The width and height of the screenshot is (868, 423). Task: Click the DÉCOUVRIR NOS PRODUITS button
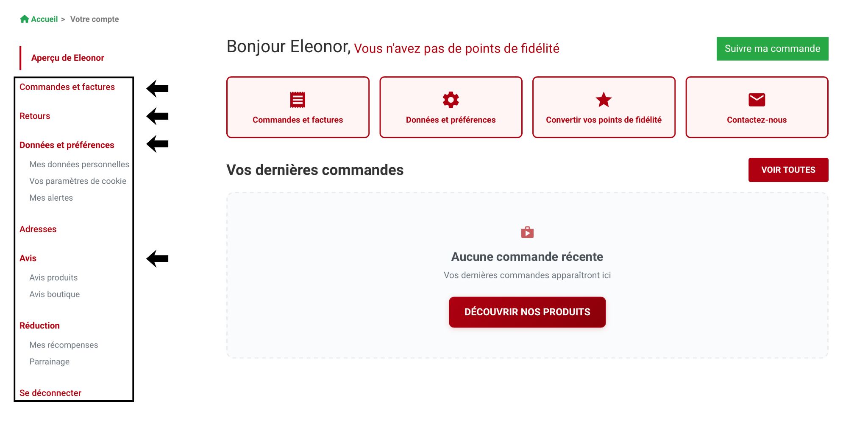coord(527,312)
